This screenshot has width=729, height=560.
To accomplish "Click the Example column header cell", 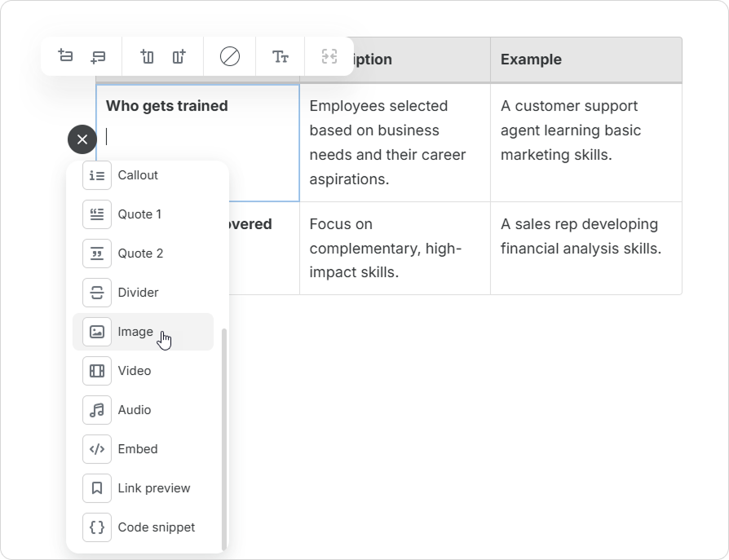I will pyautogui.click(x=585, y=60).
